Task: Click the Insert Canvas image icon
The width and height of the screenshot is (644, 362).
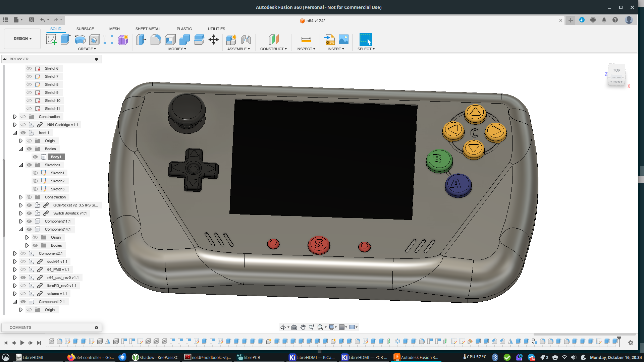Action: (343, 40)
